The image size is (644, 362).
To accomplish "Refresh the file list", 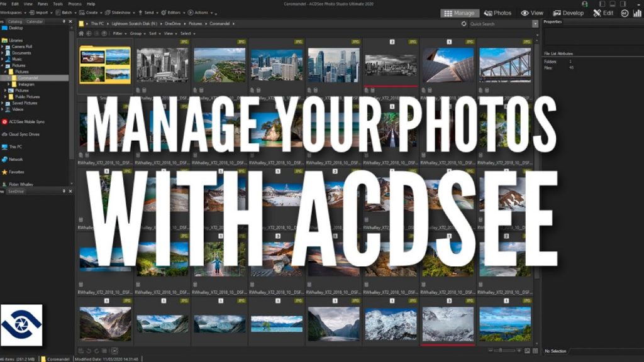I will coord(464,24).
